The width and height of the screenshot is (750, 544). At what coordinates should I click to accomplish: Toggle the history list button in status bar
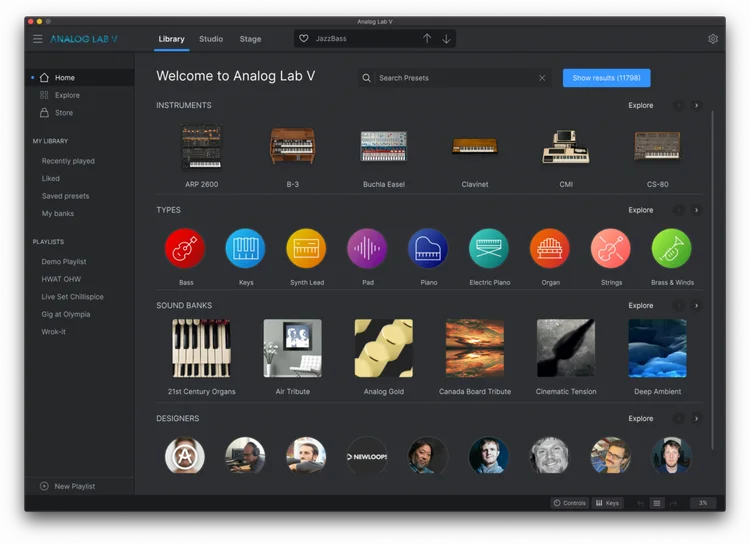pos(656,503)
